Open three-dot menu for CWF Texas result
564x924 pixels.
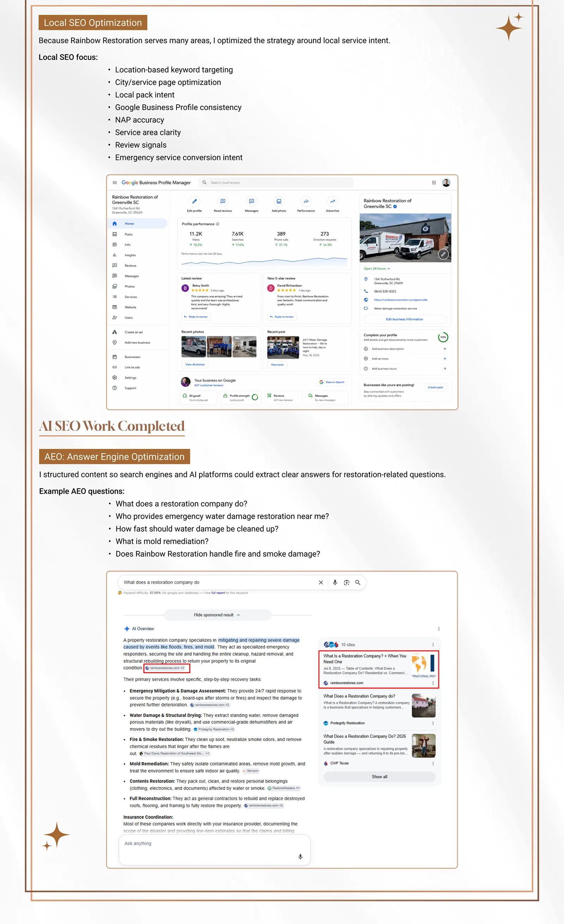tap(433, 763)
